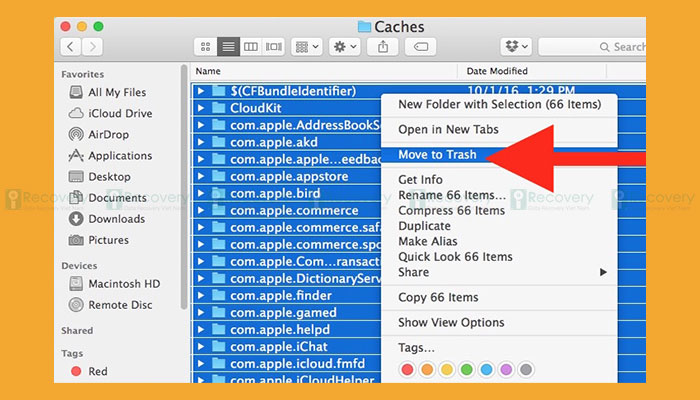Sort by the Name column header
The width and height of the screenshot is (700, 400).
pyautogui.click(x=325, y=71)
